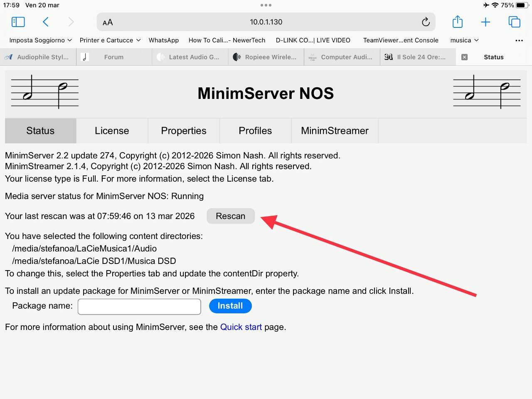Switch to the Audiophile Style browser tab
This screenshot has width=532, height=399.
38,57
